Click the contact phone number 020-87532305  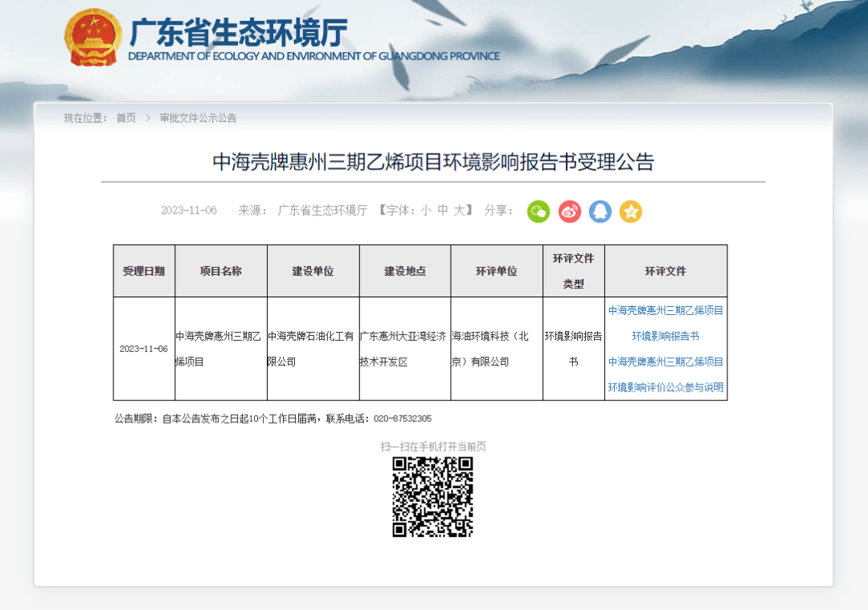[x=401, y=419]
